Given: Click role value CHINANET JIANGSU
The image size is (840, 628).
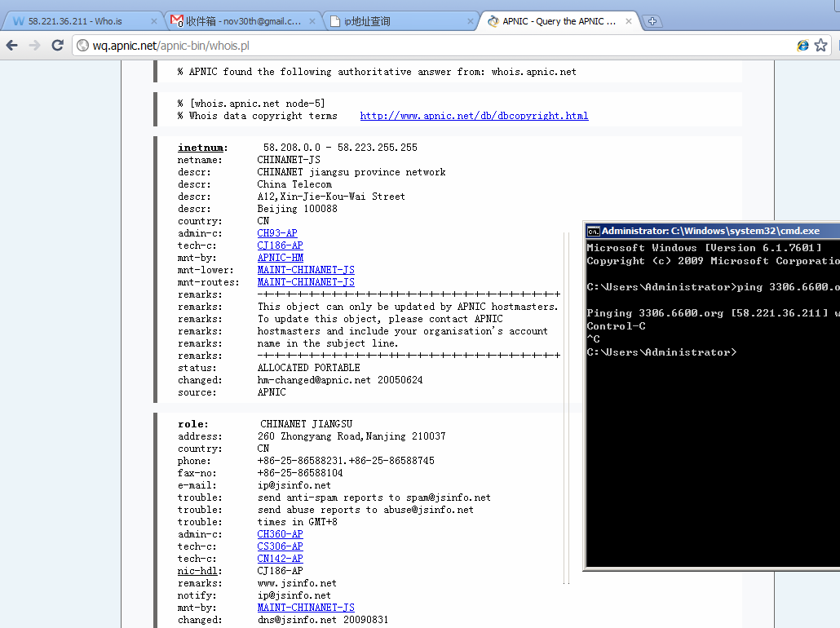Looking at the screenshot, I should pos(307,424).
